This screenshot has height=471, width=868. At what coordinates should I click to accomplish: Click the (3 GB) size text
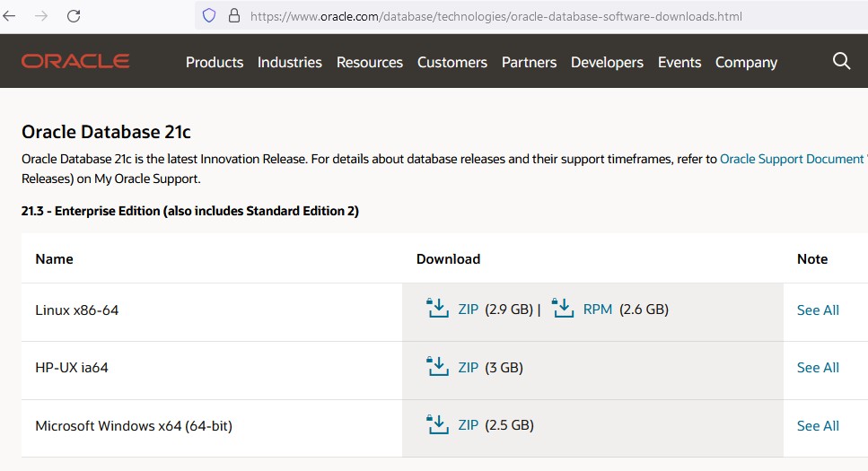pos(504,368)
